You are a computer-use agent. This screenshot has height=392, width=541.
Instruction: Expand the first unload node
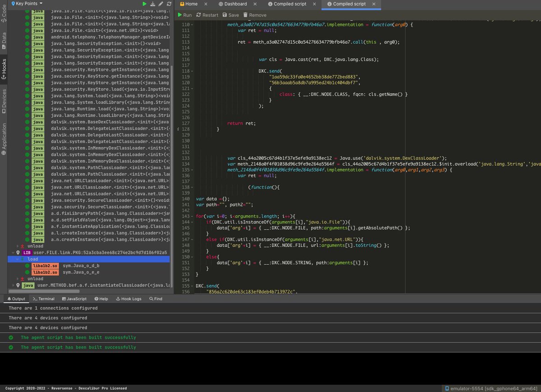(18, 246)
